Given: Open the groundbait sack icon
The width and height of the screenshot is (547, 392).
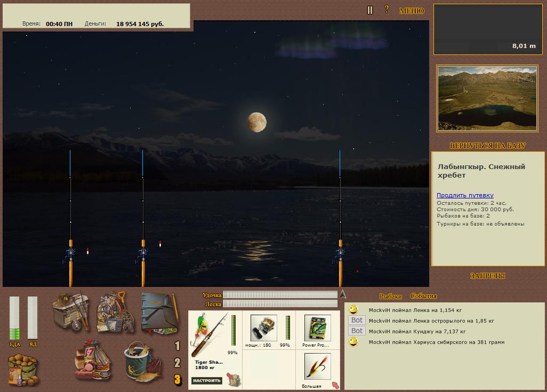Looking at the screenshot, I should click(23, 370).
